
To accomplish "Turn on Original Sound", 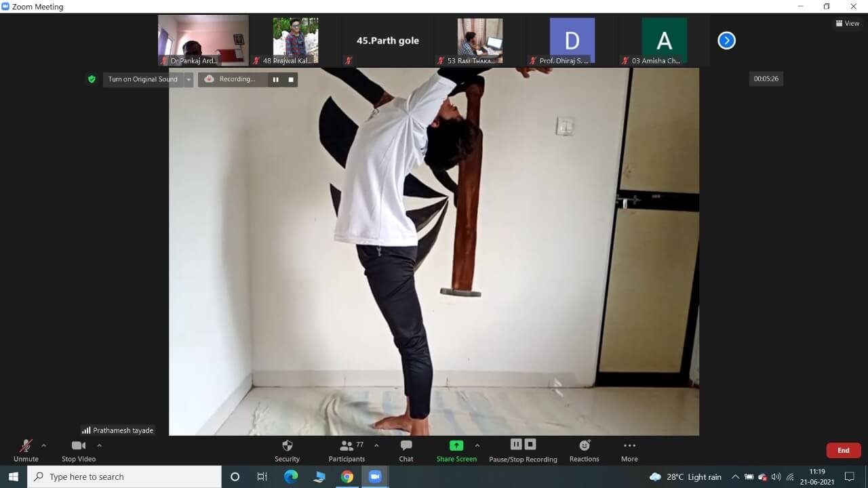I will pos(142,79).
